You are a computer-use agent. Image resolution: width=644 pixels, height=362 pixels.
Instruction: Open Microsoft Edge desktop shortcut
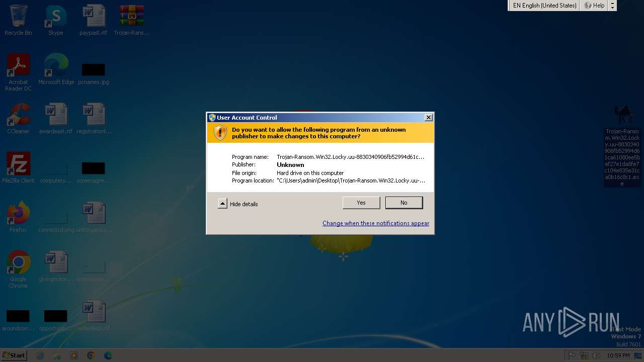pos(56,69)
